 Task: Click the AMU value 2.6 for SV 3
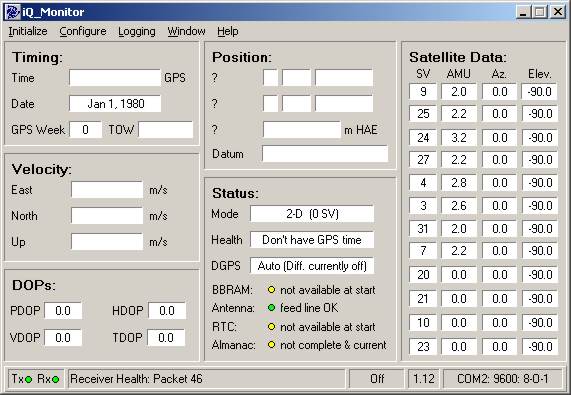(x=459, y=206)
